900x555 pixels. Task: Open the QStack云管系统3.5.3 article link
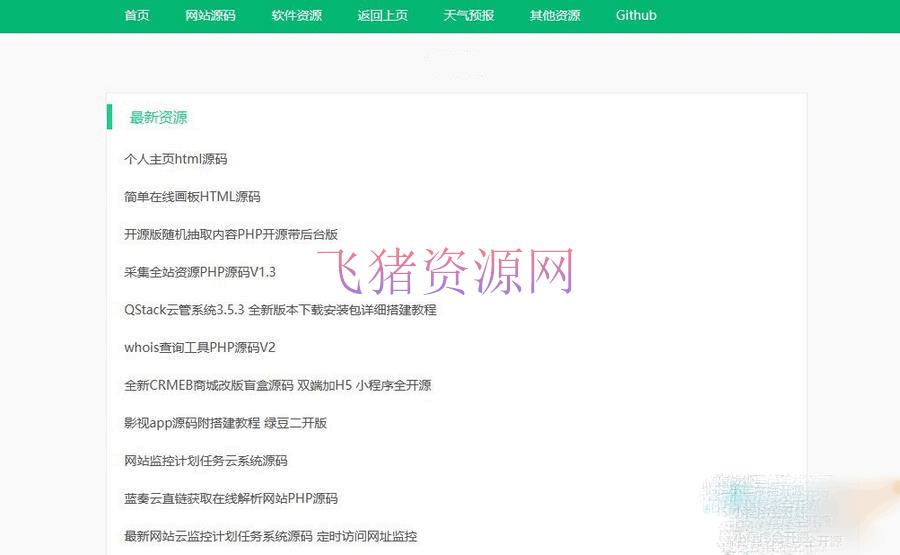(280, 310)
